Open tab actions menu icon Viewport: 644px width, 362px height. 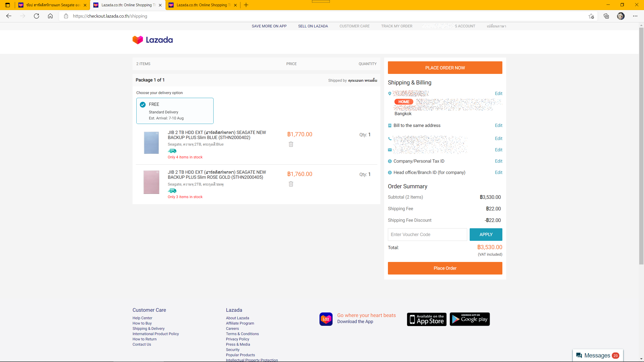pyautogui.click(x=8, y=5)
